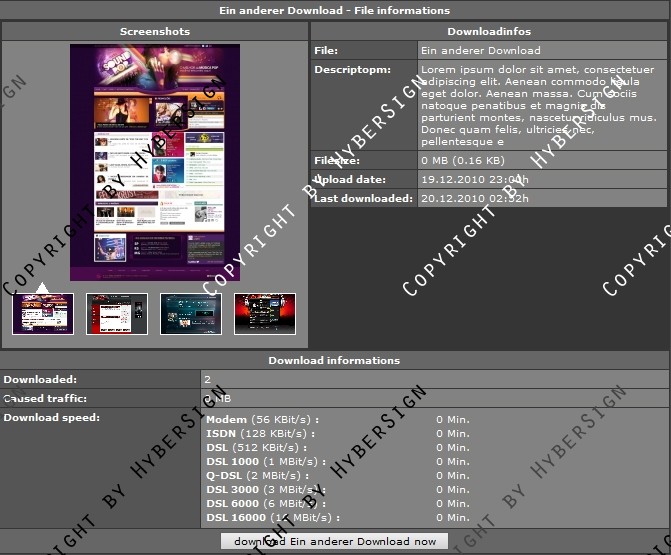Open the second red-and-white screenshot thumbnail
The image size is (671, 555).
[117, 313]
